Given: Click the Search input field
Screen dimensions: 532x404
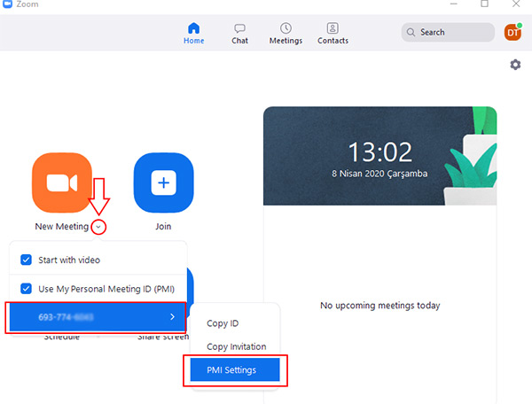Looking at the screenshot, I should [448, 32].
